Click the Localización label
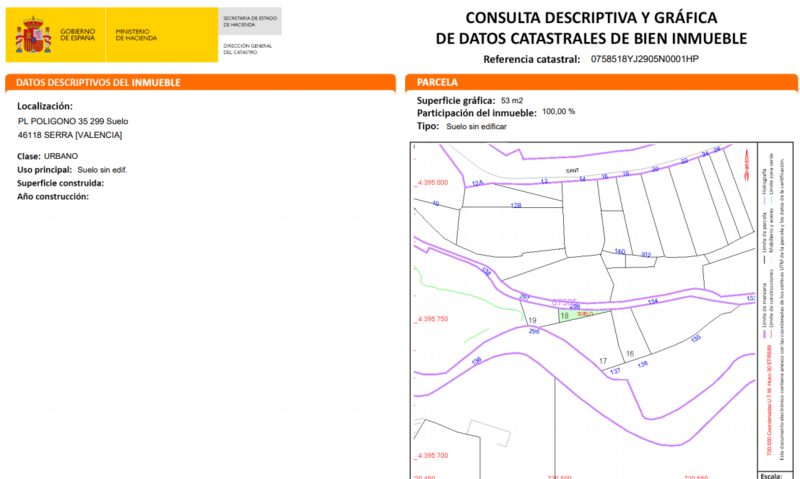The height and width of the screenshot is (479, 800). [x=45, y=106]
